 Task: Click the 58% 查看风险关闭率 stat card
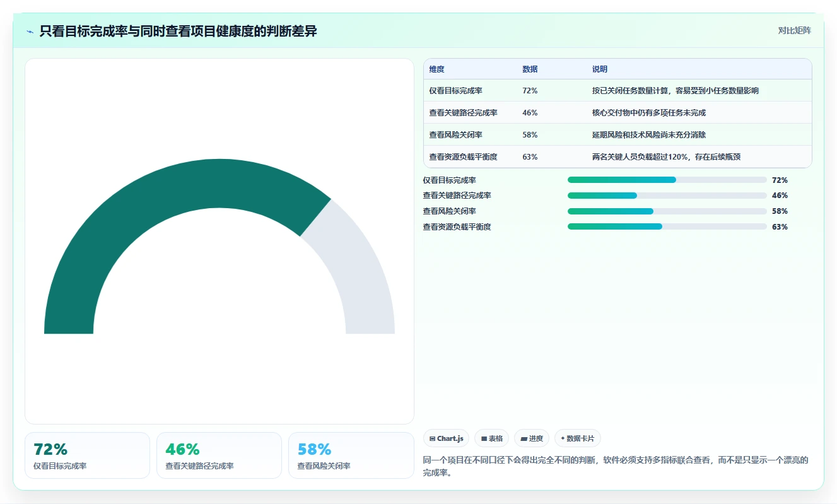(351, 455)
